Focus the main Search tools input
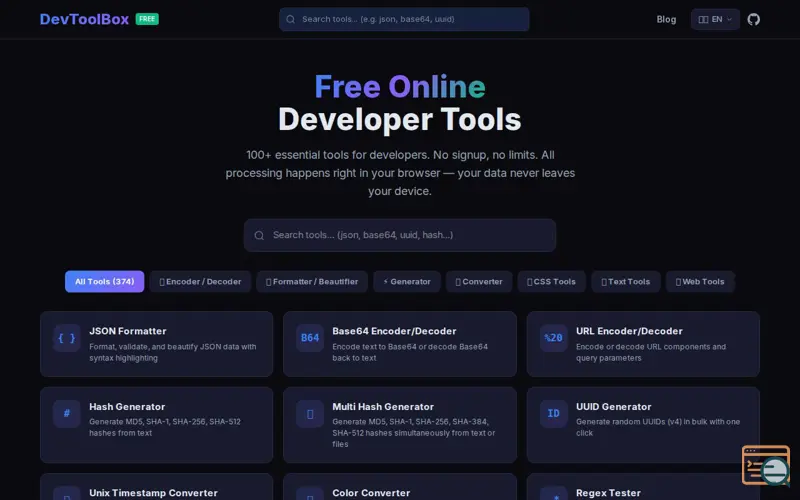 (399, 235)
